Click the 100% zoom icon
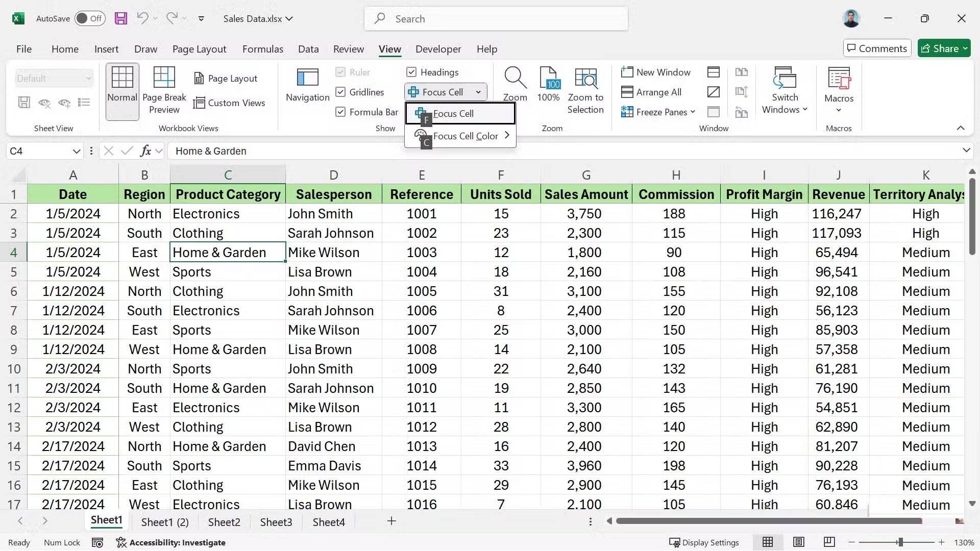The width and height of the screenshot is (980, 551). coord(548,84)
